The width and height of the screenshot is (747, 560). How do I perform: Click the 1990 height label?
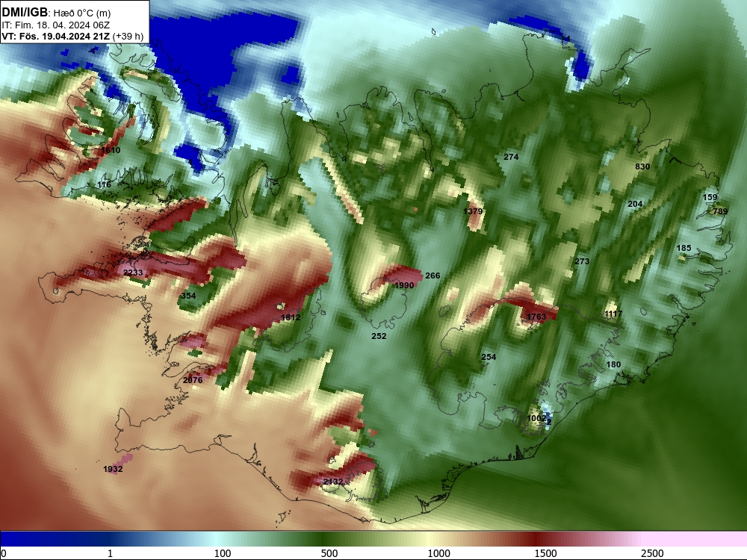404,285
